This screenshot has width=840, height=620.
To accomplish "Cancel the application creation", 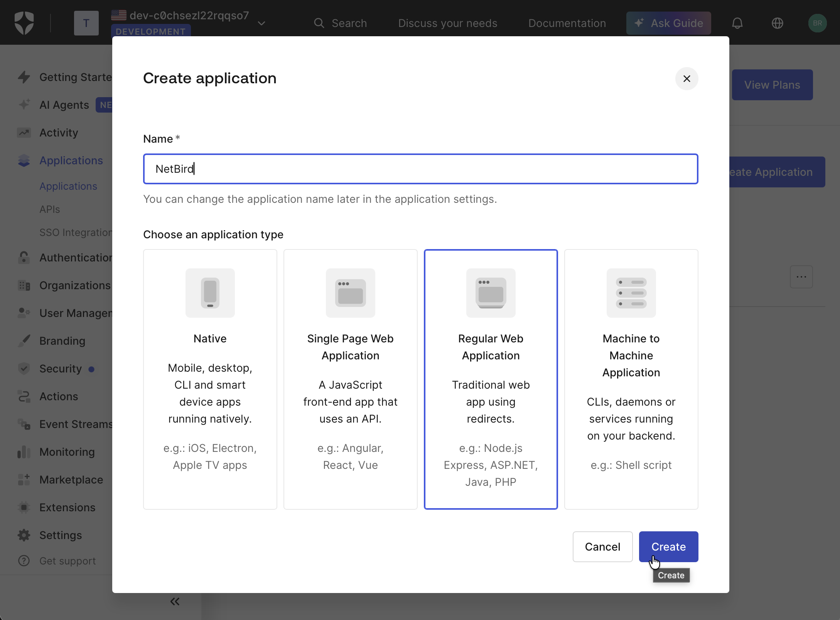I will (602, 546).
